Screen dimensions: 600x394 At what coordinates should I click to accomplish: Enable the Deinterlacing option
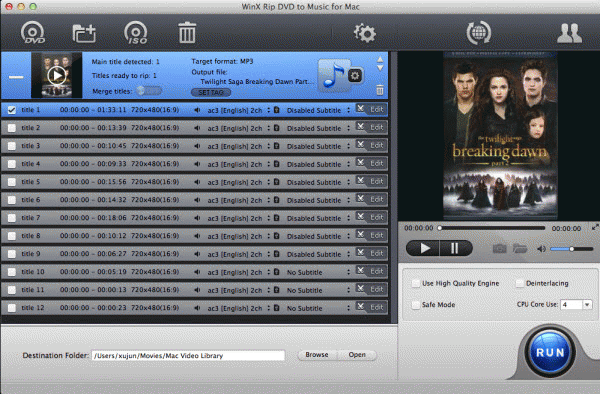point(519,283)
